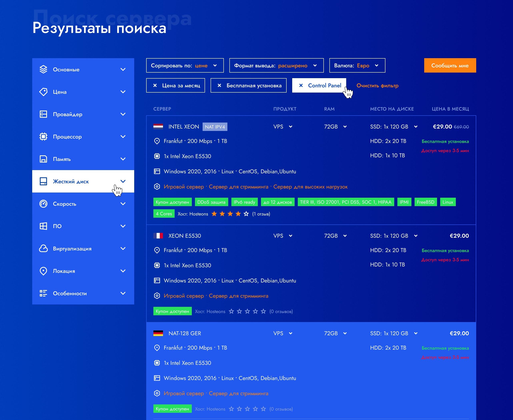Expand the Скорость filter section
The width and height of the screenshot is (513, 420).
pos(123,204)
